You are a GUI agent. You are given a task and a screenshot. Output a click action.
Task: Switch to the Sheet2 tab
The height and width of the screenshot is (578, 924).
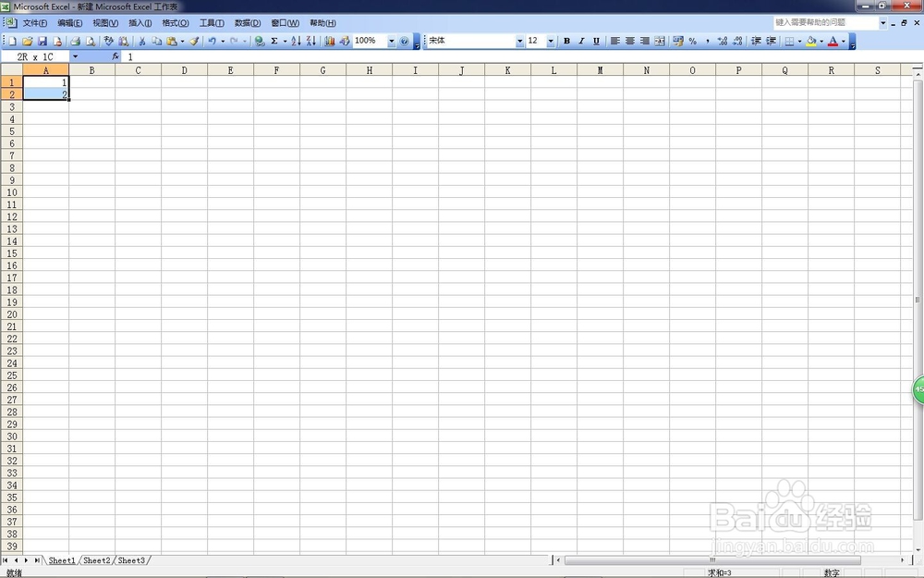(96, 560)
